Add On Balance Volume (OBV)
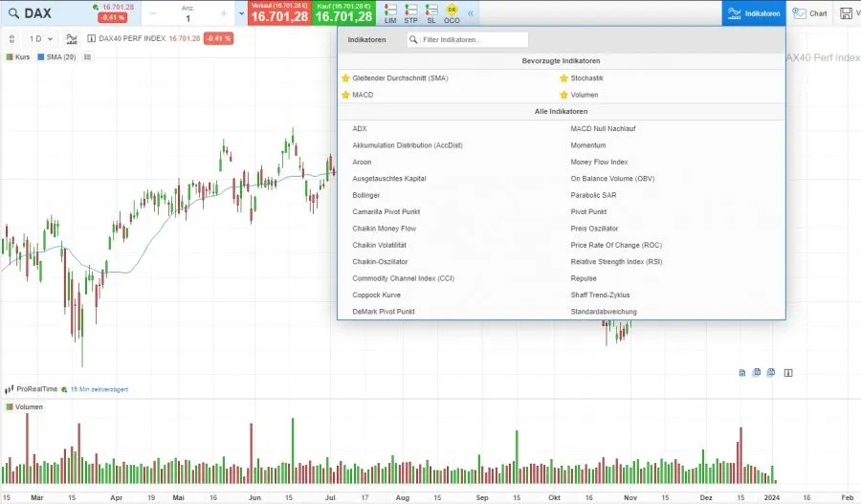Image resolution: width=861 pixels, height=504 pixels. click(x=613, y=179)
